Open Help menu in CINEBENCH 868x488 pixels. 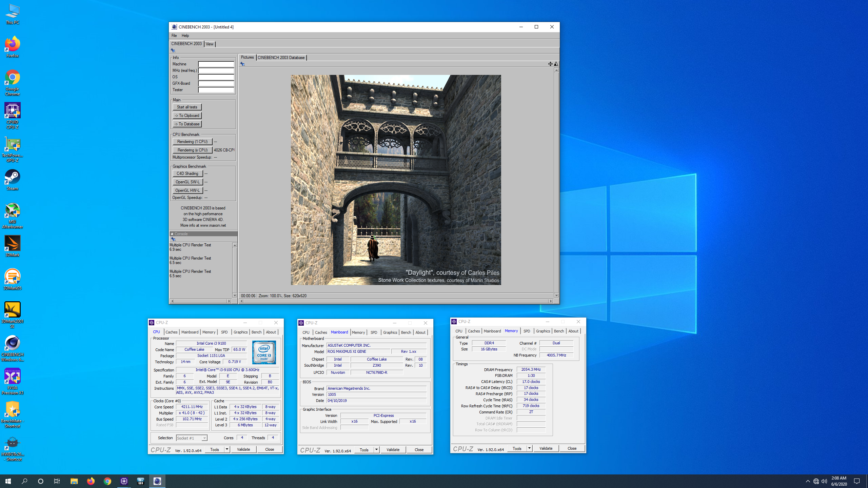pos(185,35)
